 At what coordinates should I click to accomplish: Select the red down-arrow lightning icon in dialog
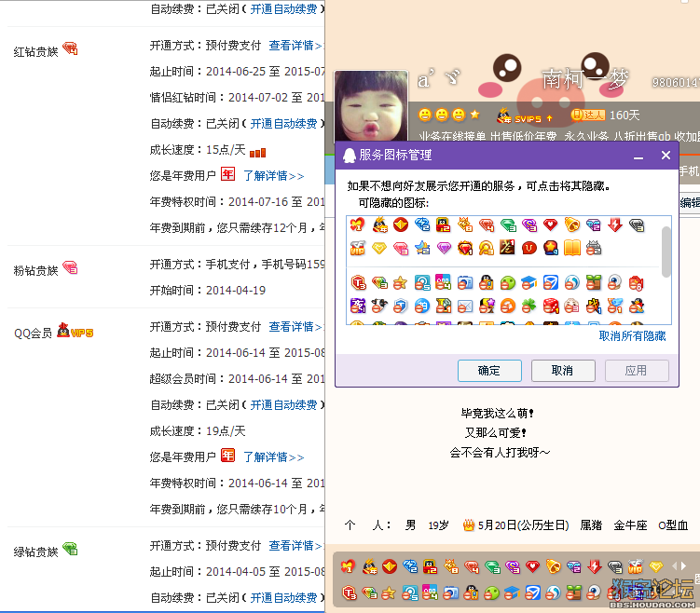615,225
